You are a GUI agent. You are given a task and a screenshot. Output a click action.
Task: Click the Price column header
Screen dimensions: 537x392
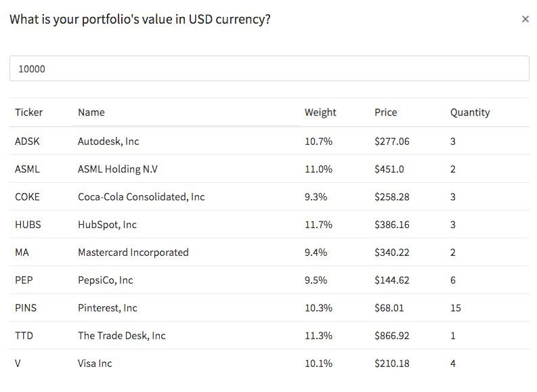[x=385, y=112]
